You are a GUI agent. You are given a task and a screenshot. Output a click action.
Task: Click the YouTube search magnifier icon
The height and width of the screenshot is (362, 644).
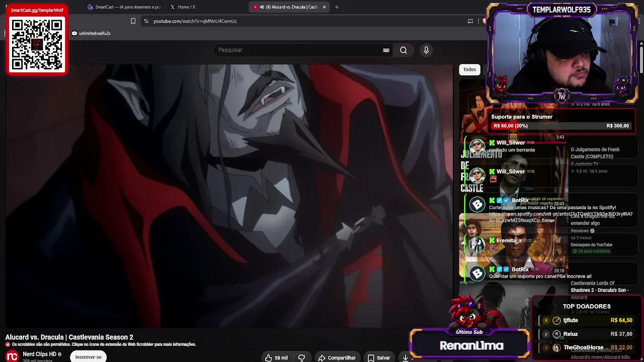(x=404, y=50)
